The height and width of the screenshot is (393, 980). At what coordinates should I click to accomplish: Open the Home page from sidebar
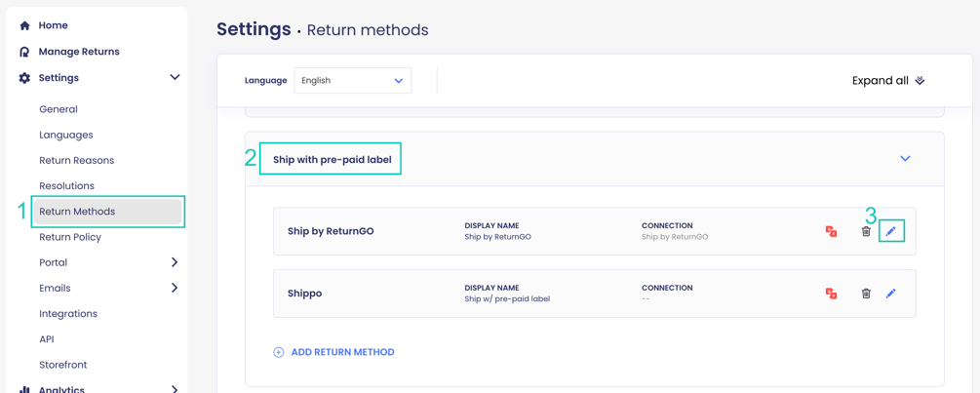[x=53, y=25]
